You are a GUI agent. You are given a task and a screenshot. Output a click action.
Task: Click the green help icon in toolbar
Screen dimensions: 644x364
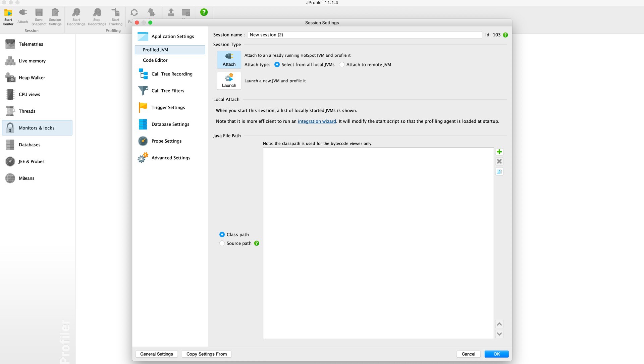coord(204,12)
